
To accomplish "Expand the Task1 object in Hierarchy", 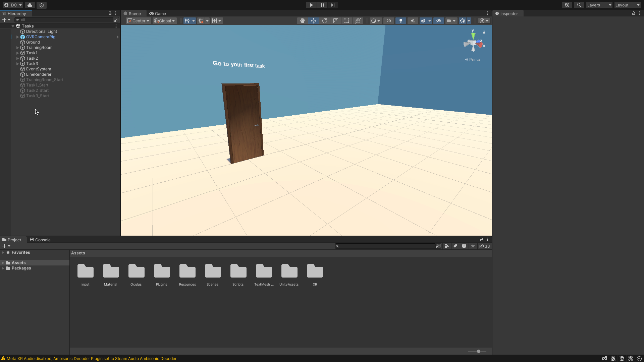I will pos(17,53).
